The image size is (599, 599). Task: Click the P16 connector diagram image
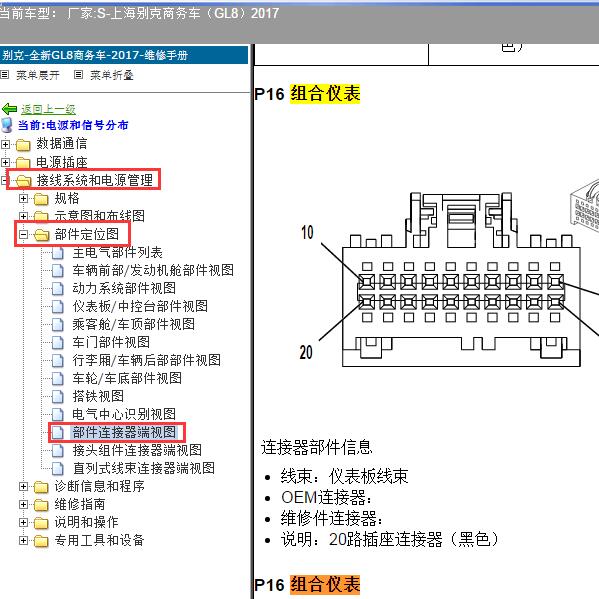click(x=450, y=279)
